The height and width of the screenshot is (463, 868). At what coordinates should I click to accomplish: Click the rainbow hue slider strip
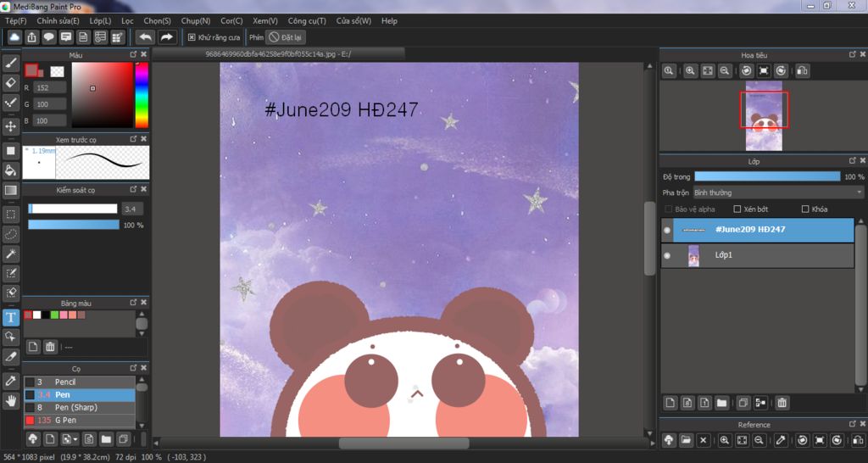[x=142, y=95]
